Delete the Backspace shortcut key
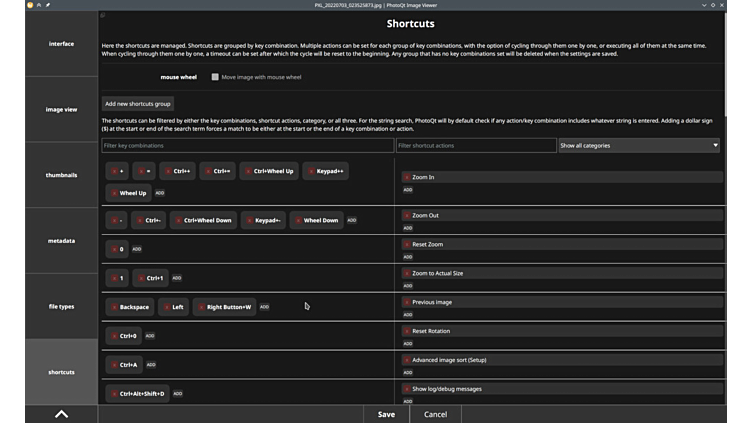752x423 pixels. 114,307
